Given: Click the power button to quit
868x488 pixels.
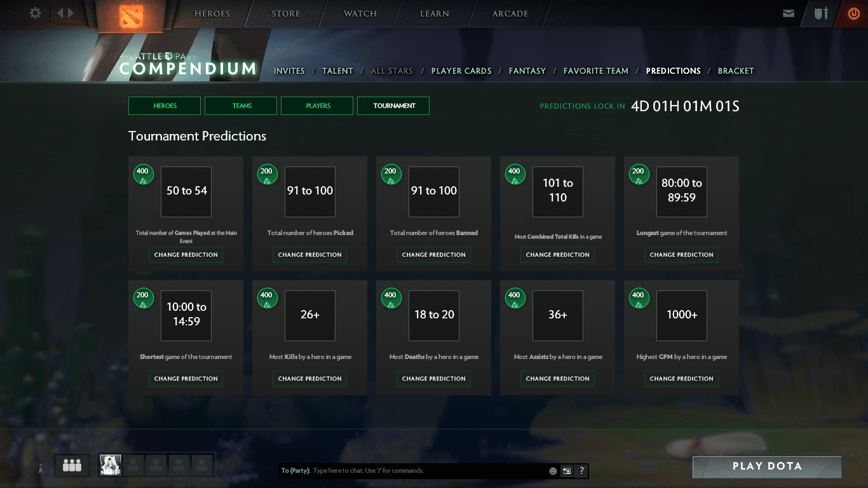Looking at the screenshot, I should (x=853, y=13).
